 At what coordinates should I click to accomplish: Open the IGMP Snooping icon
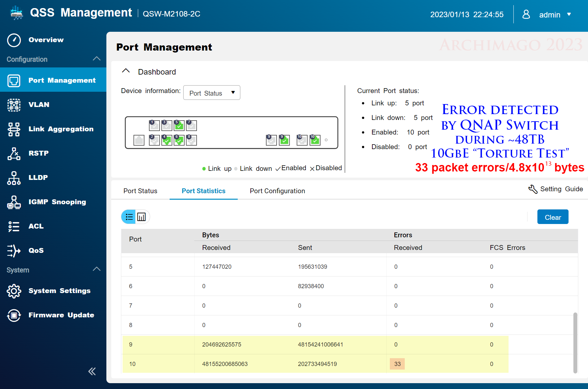pyautogui.click(x=14, y=202)
